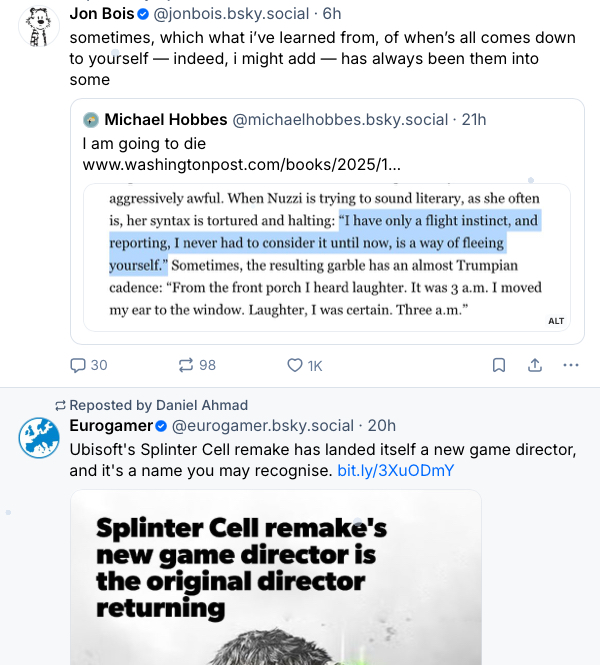
Task: Open Eurogamer profile avatar
Action: (x=38, y=439)
